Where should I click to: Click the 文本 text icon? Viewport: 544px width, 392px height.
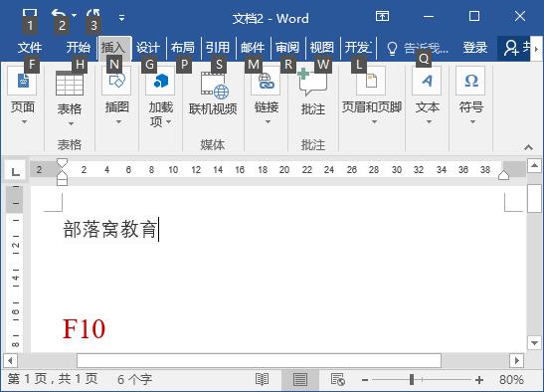coord(427,81)
